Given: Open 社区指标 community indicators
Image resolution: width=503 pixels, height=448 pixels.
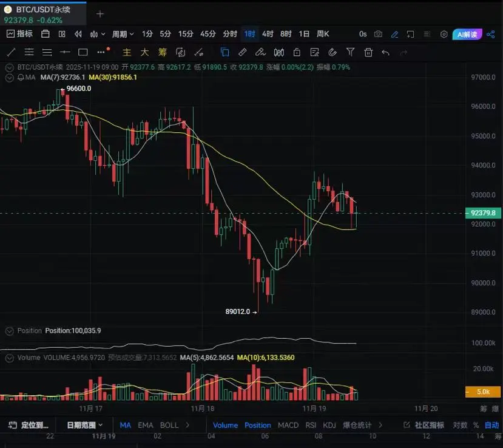Looking at the screenshot, I should (424, 425).
